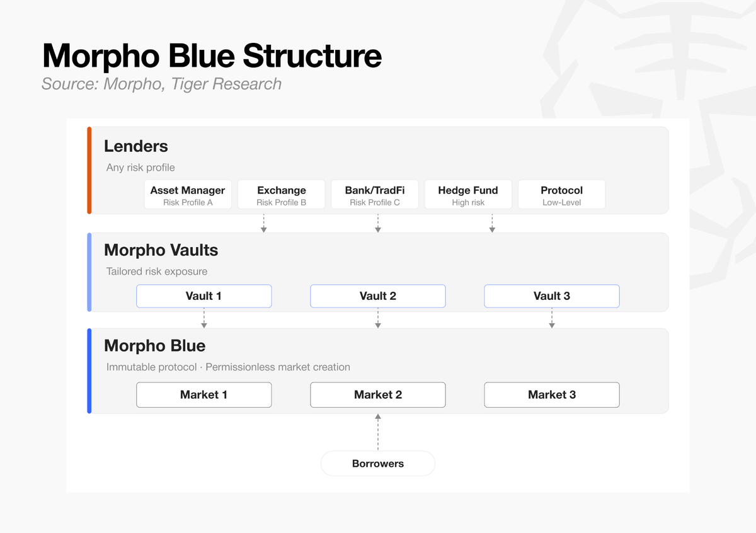This screenshot has height=533, width=756.
Task: Click the Market 1 box
Action: point(203,395)
